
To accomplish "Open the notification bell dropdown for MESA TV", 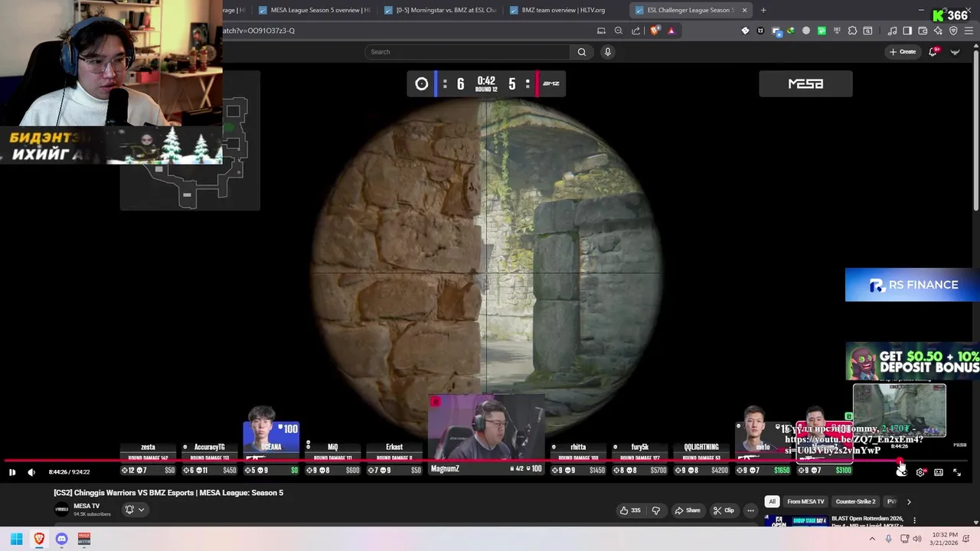I will [x=134, y=510].
